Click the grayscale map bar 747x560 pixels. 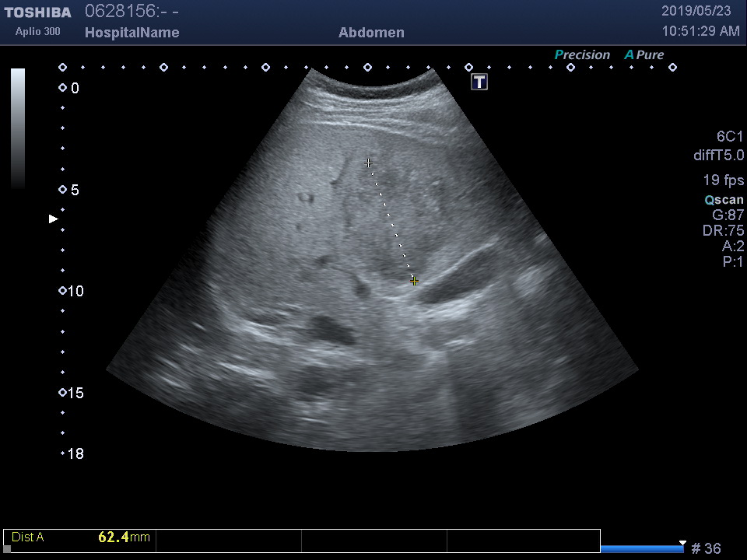click(x=17, y=128)
